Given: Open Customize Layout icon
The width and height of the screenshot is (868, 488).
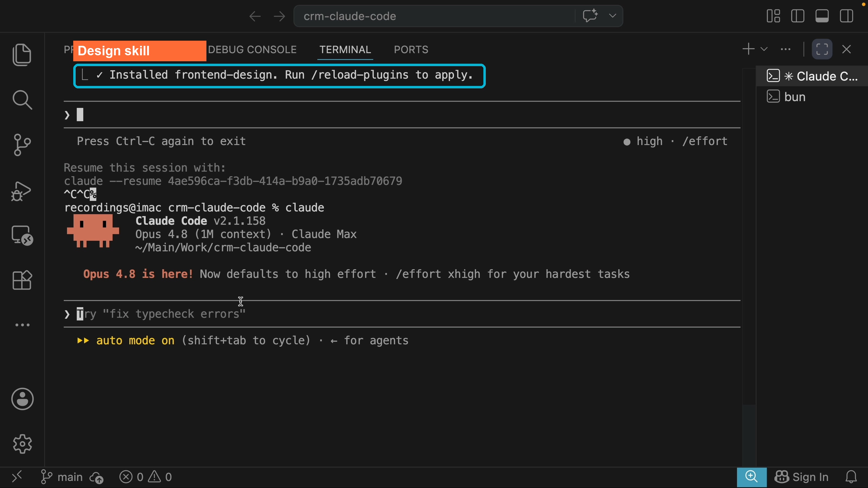Looking at the screenshot, I should tap(773, 16).
